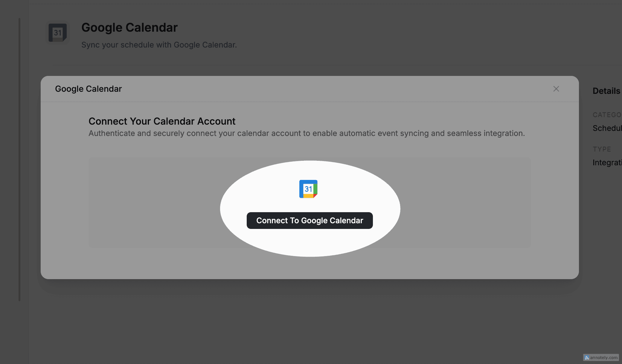Select the CATEGORY label in the Details panel
622x364 pixels.
607,114
